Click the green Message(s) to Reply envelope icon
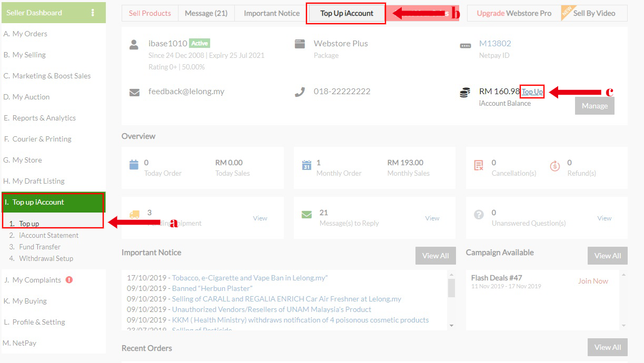The image size is (644, 363). (x=306, y=215)
